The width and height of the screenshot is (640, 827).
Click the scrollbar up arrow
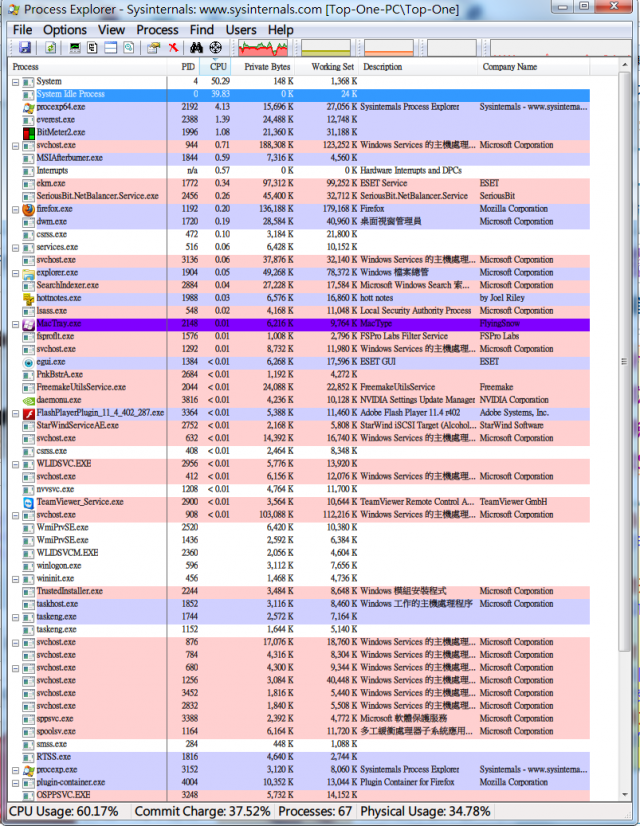(625, 65)
